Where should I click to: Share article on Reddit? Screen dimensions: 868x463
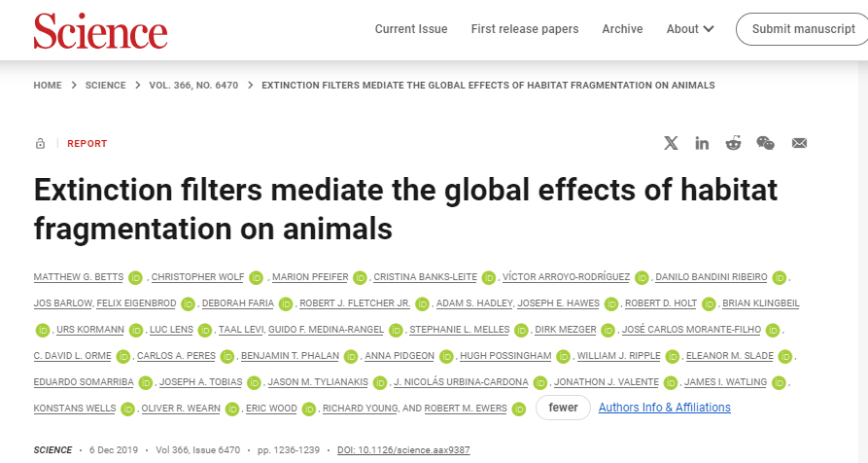pyautogui.click(x=733, y=143)
